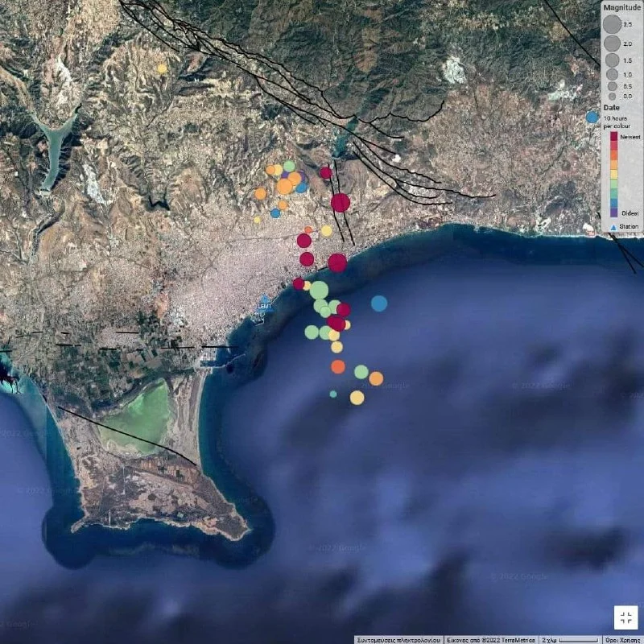Click the magnitude 0.0 circle in legend

point(613,96)
